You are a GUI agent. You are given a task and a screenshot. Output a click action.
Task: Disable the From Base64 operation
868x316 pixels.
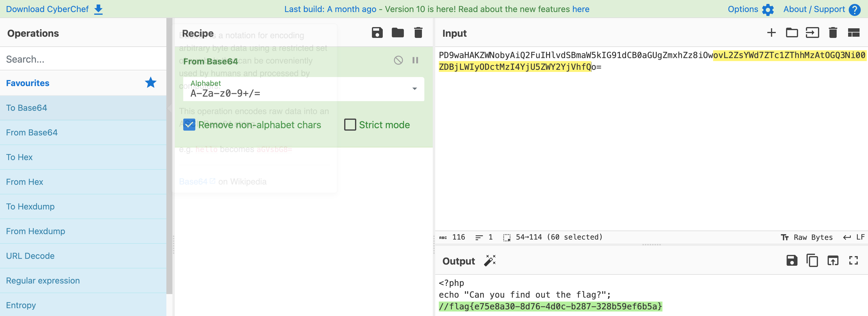pyautogui.click(x=398, y=60)
